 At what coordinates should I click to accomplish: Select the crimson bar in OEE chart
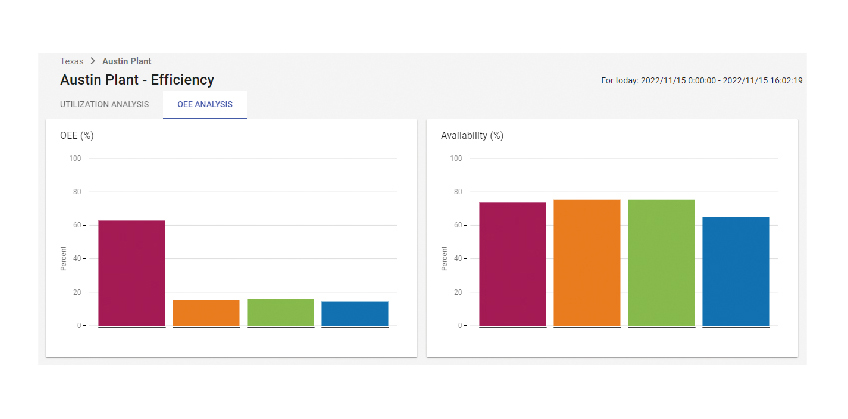point(131,272)
